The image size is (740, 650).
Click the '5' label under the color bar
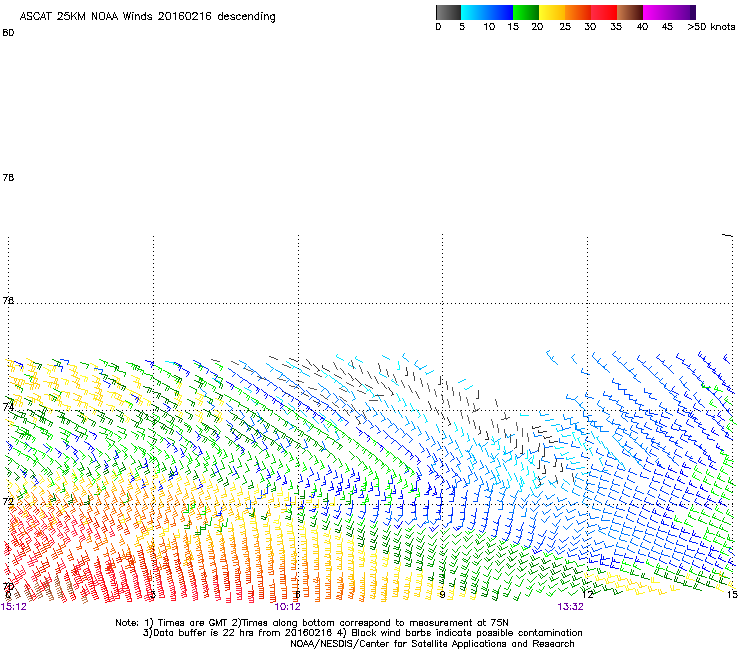(x=462, y=27)
